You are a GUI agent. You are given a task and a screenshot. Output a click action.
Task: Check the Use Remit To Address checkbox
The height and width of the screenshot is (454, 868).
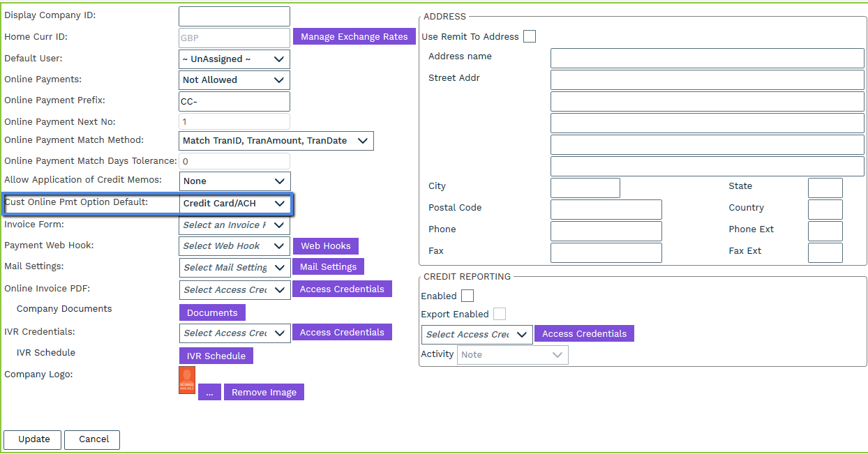530,36
